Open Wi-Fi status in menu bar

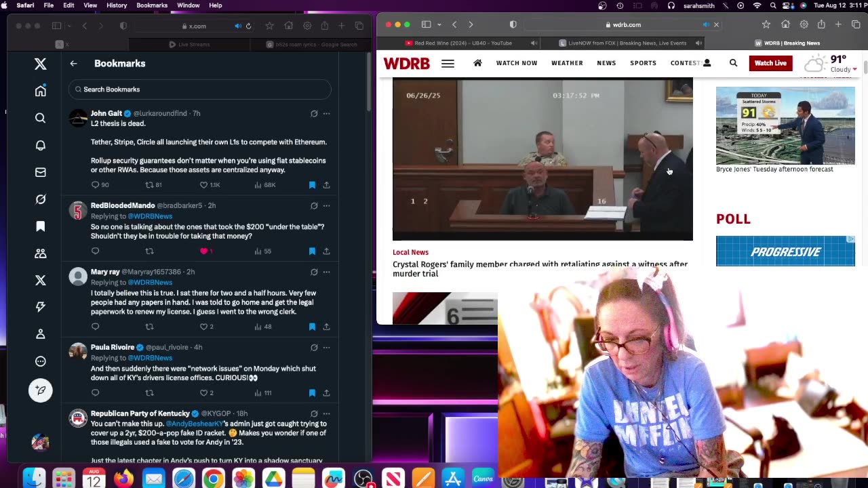[x=757, y=5]
